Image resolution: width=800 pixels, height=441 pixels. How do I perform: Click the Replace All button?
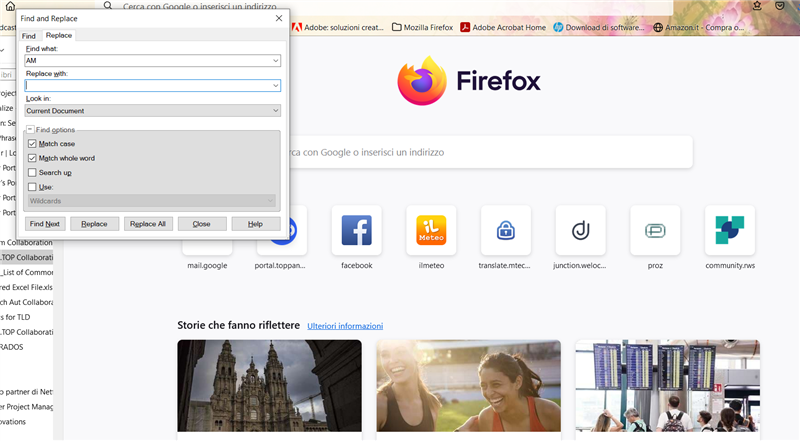[148, 224]
